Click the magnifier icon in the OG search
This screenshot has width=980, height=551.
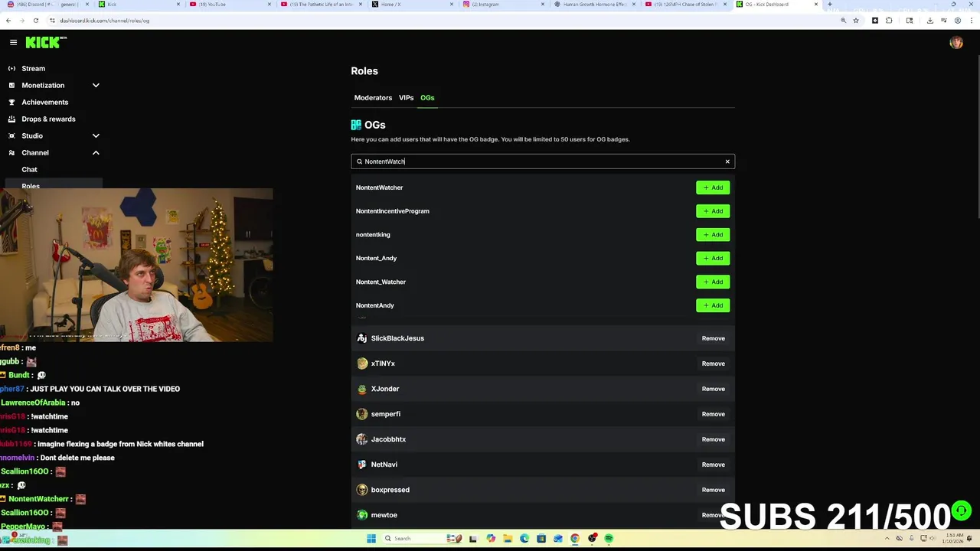pos(359,161)
